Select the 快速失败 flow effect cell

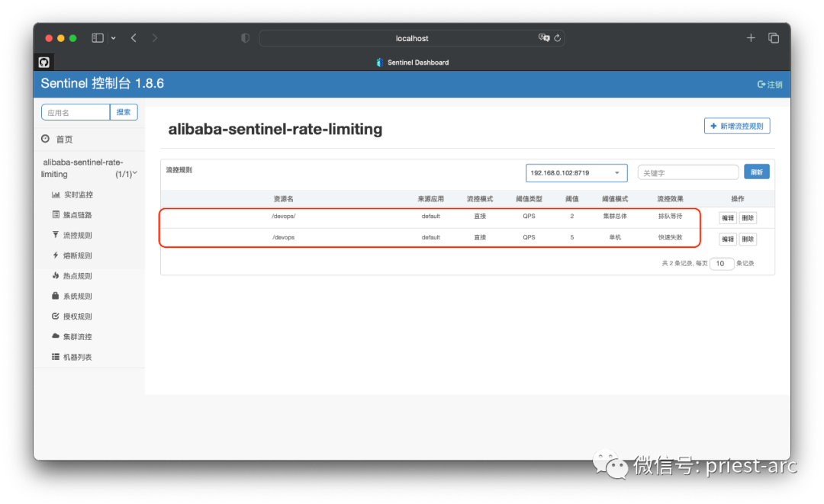coord(671,237)
